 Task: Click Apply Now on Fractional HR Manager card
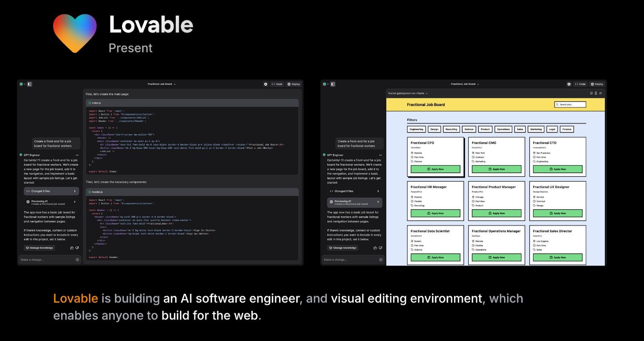click(436, 213)
